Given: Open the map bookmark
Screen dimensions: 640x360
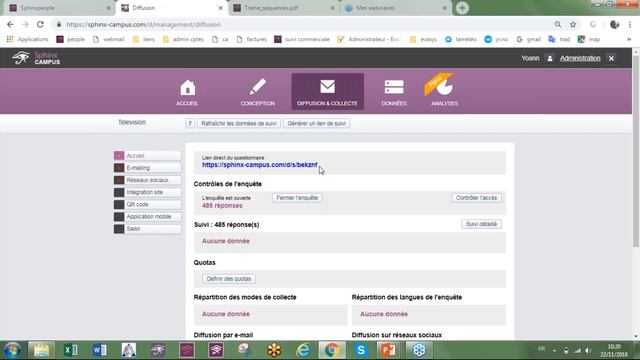Looking at the screenshot, I should pyautogui.click(x=589, y=39).
